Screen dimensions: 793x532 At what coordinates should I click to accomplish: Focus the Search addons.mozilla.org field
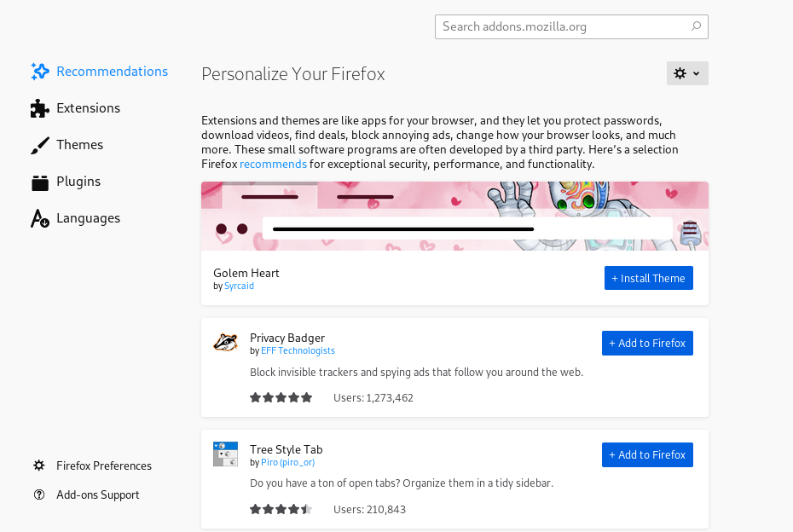point(563,26)
